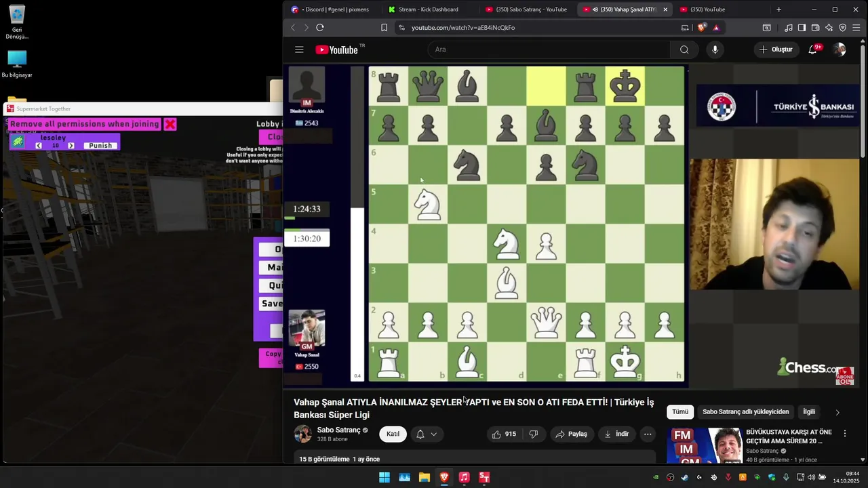Open options for BÜYÜKUSTAYA KARŞI recommended video

coord(845,433)
